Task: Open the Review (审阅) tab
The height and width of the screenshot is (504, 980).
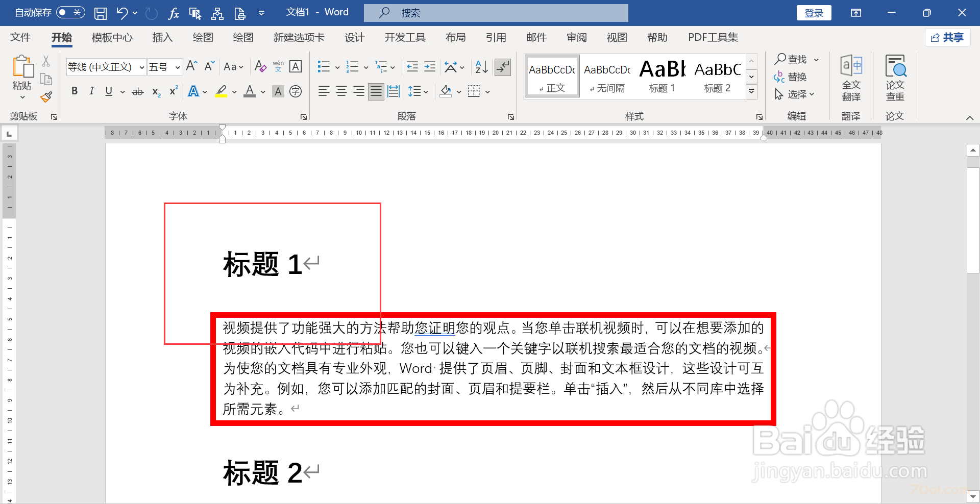Action: [577, 37]
